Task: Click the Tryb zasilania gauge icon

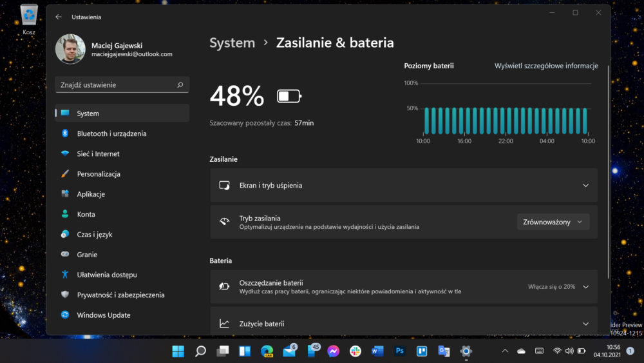Action: [224, 222]
